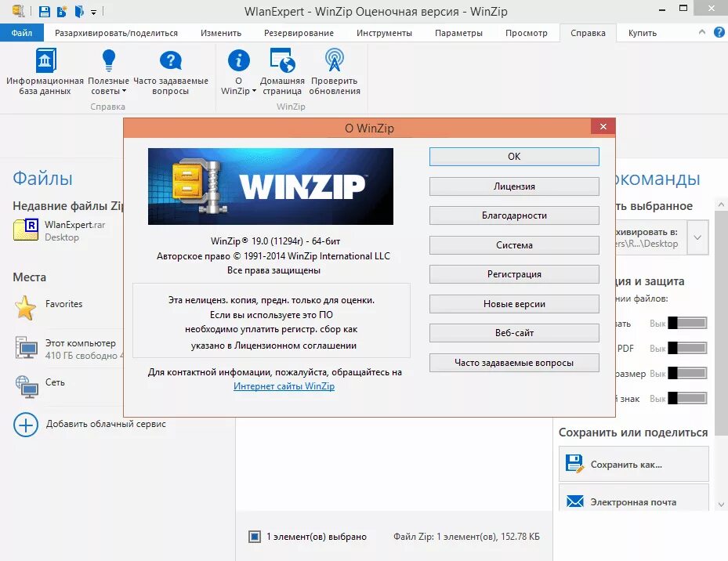This screenshot has width=728, height=561.
Task: Switch to the Изменить tab
Action: [221, 33]
